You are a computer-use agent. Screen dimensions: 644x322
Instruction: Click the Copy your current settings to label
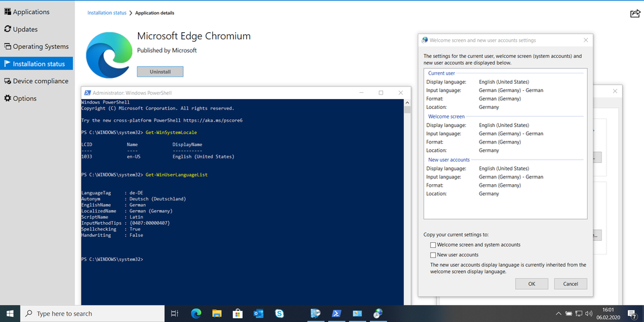(x=456, y=234)
